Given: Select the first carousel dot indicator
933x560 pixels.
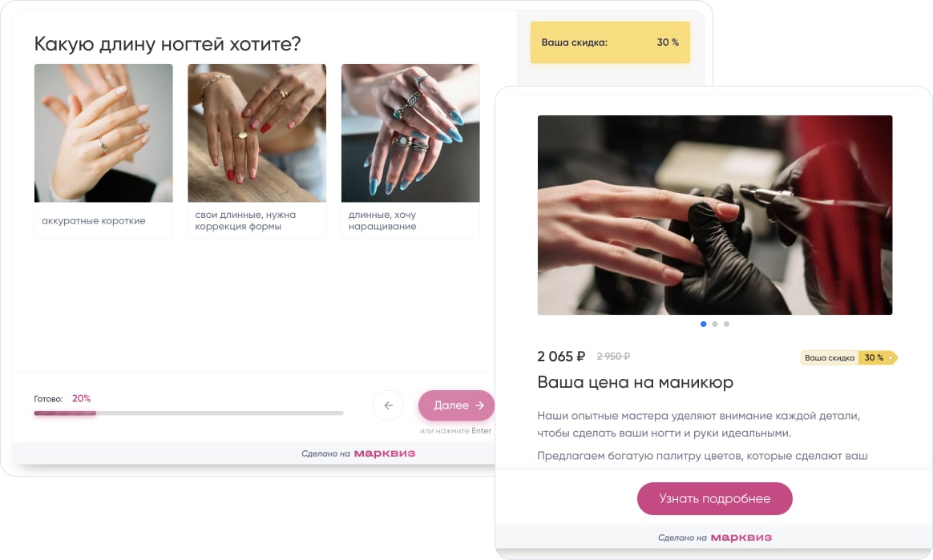Looking at the screenshot, I should pos(703,324).
